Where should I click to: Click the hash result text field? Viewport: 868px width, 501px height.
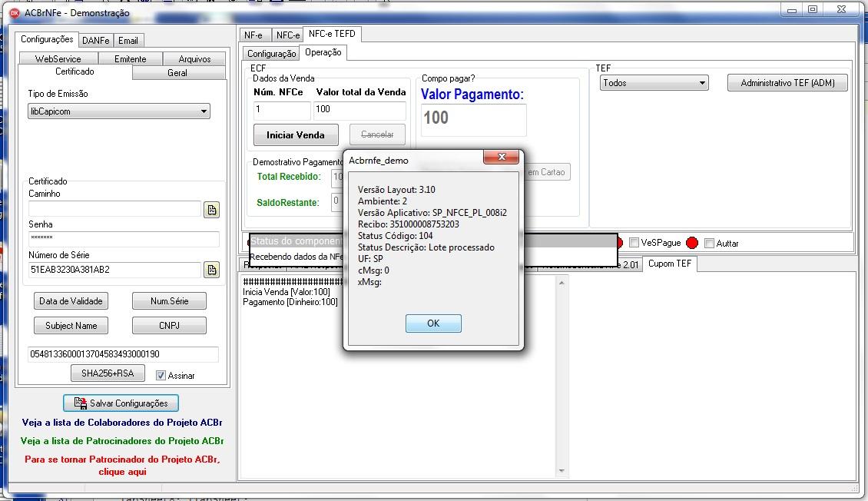124,354
